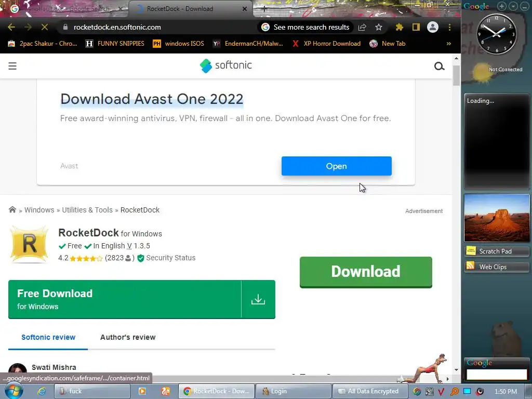Click the Google search box in sidebar
Screen dimensions: 532x399
point(497,375)
